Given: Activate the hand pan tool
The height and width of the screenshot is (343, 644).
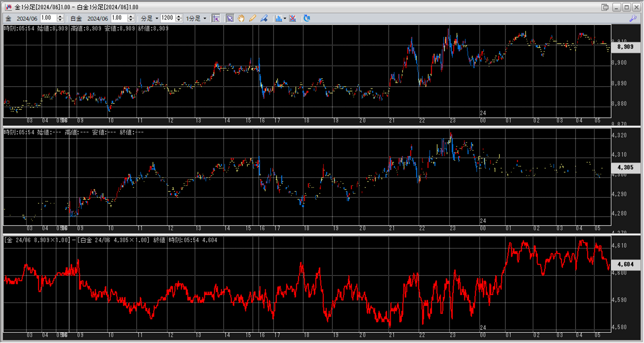Looking at the screenshot, I should click(241, 18).
